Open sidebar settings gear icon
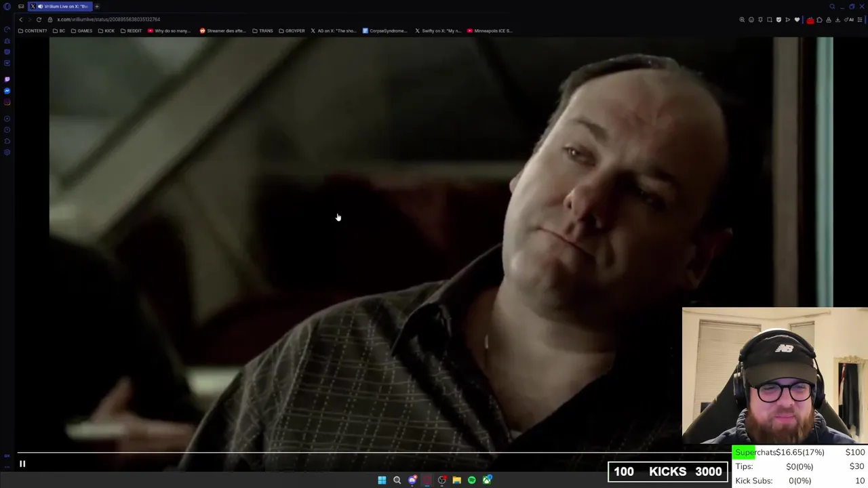The width and height of the screenshot is (868, 488). 7,152
